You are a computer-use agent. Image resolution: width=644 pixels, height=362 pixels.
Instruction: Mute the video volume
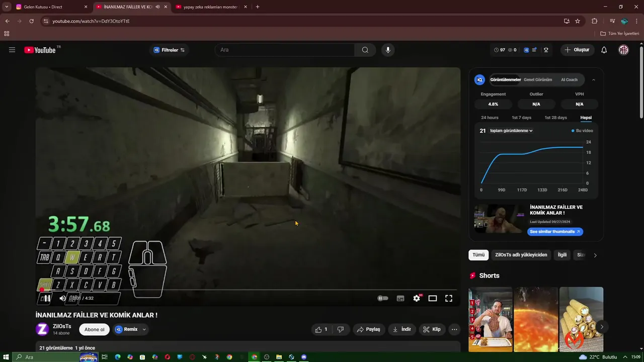point(62,298)
